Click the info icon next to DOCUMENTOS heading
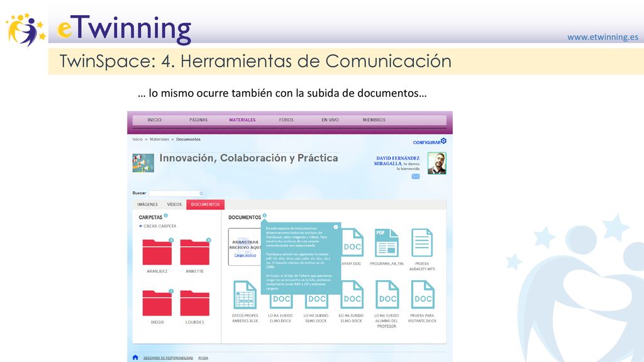The image size is (644, 362). click(x=265, y=215)
